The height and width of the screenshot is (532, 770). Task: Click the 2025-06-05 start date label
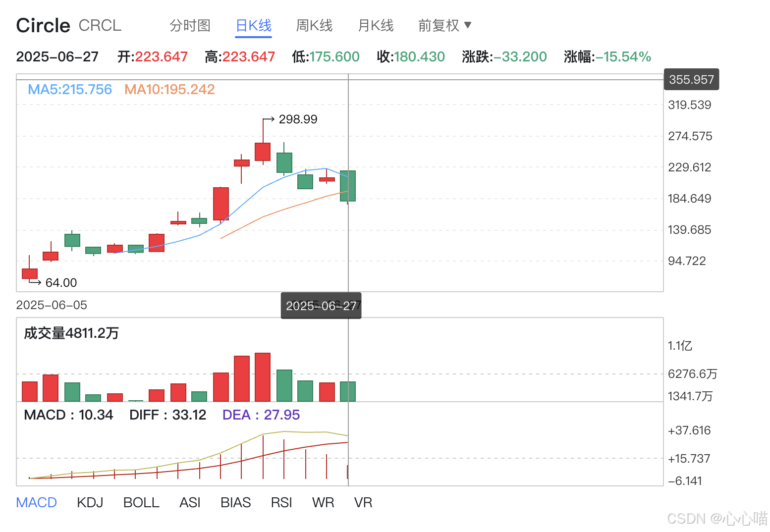(52, 305)
